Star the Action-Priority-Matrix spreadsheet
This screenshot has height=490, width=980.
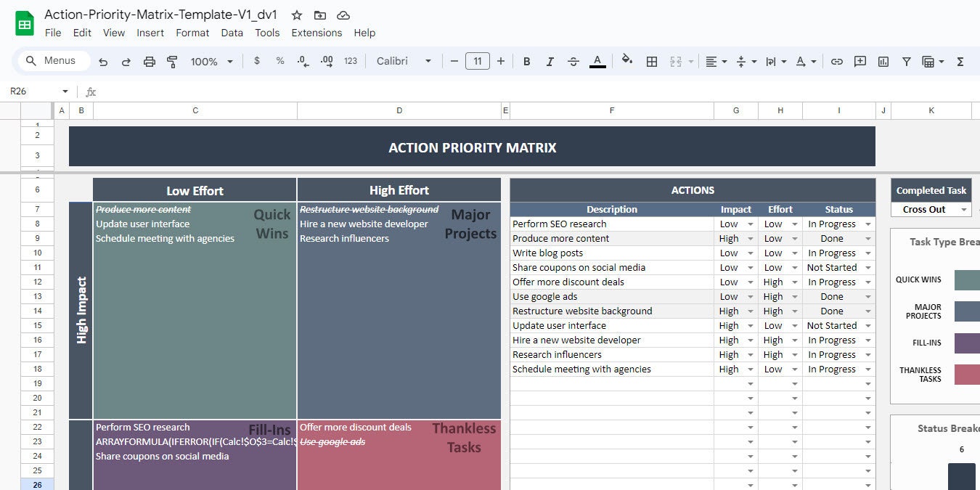coord(296,15)
